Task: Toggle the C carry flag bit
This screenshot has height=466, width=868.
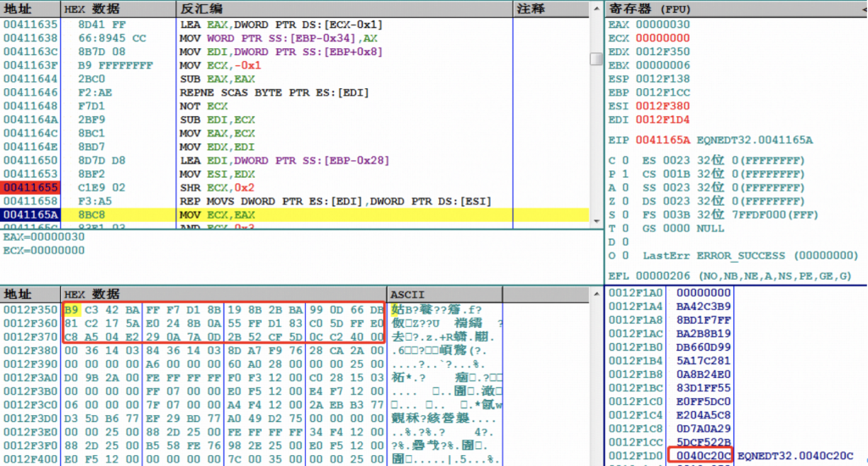Action: click(x=626, y=160)
